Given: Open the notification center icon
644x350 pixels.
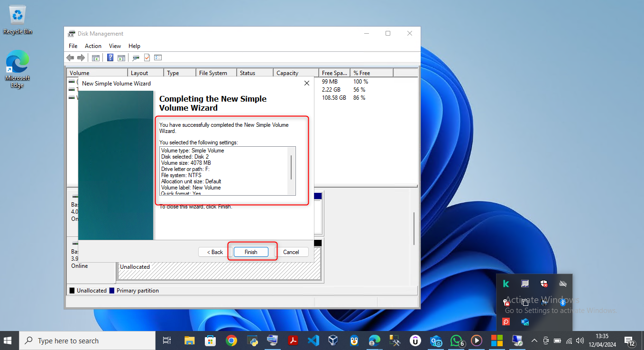Looking at the screenshot, I should tap(630, 341).
